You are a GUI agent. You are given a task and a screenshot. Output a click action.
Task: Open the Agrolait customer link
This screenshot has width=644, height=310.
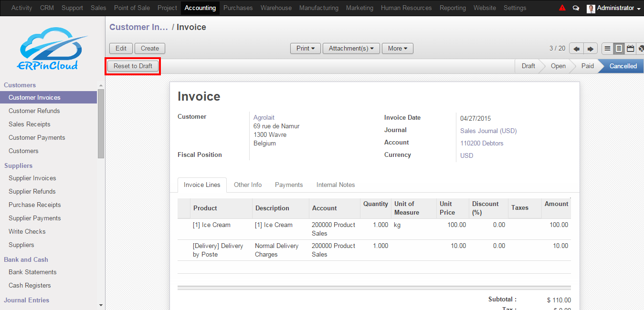[x=264, y=118]
